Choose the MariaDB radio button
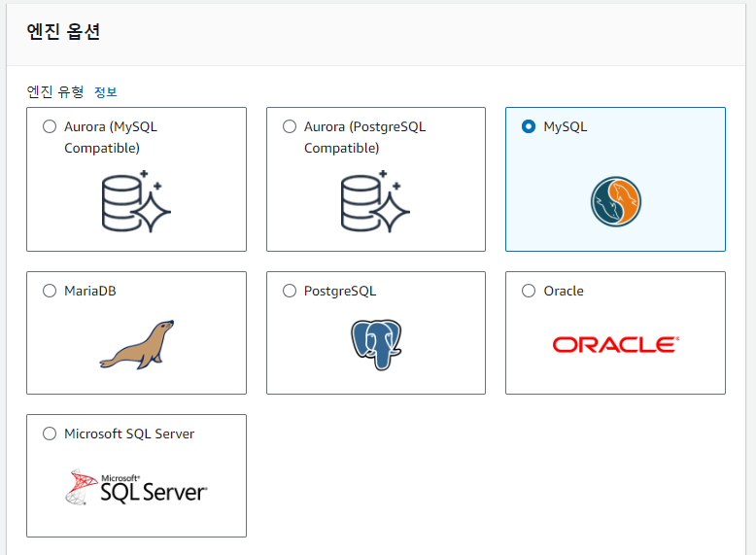 pyautogui.click(x=50, y=291)
